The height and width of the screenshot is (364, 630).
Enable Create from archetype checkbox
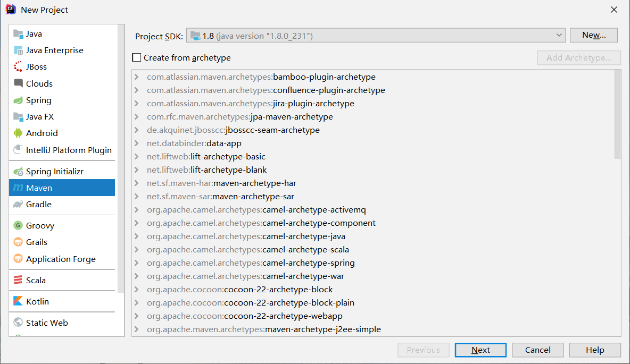pos(137,57)
